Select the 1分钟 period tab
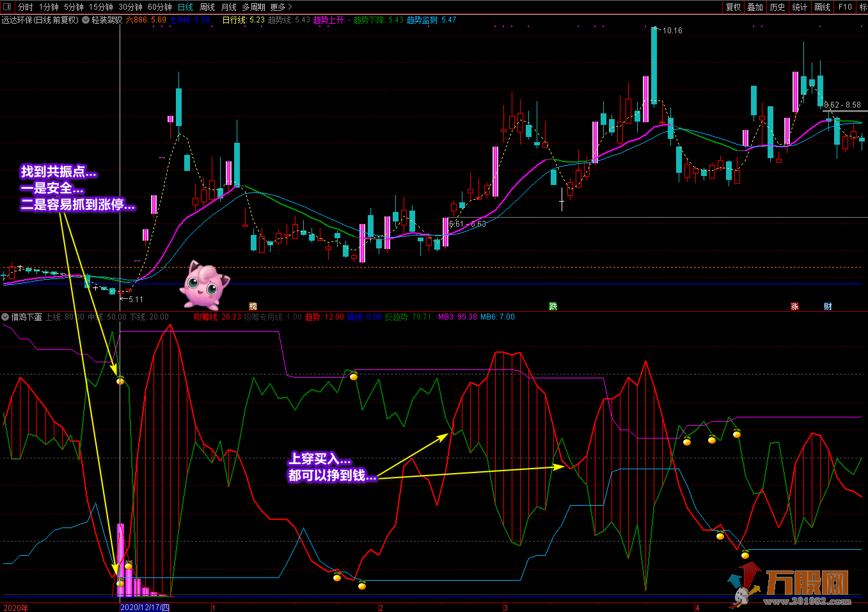868x612 pixels. coord(49,7)
